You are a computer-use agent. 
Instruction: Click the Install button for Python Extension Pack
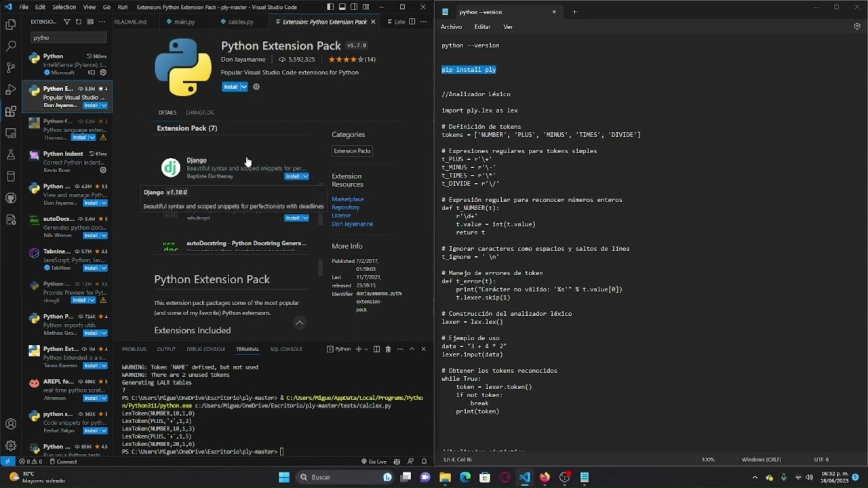point(231,87)
